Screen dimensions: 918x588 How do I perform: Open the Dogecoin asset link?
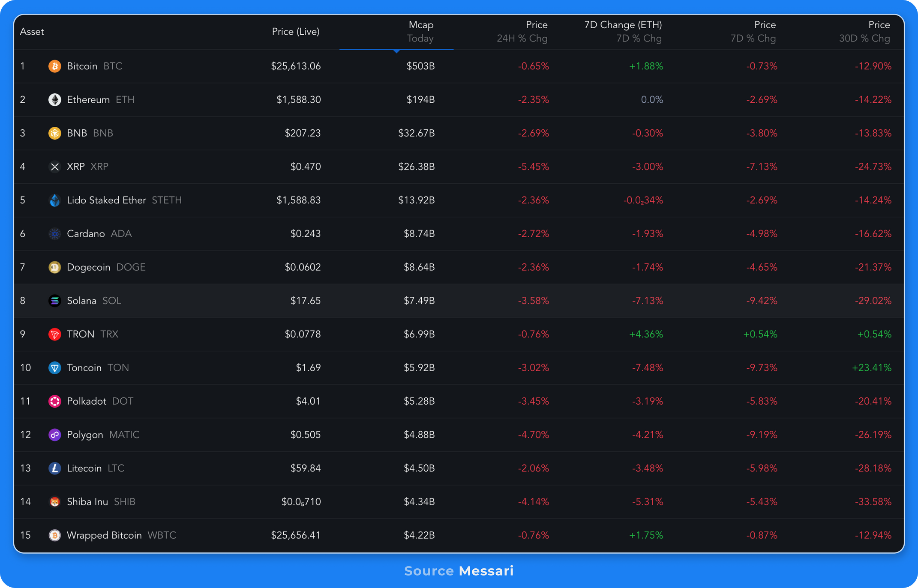[x=89, y=267]
